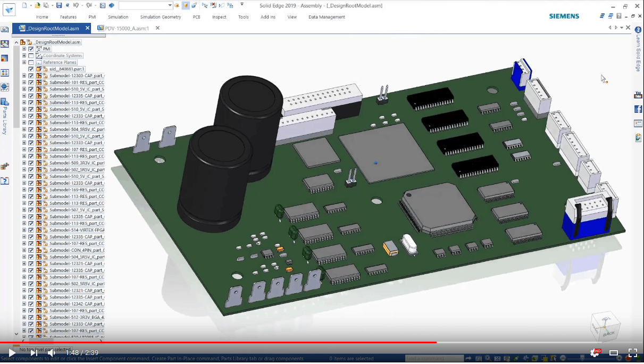Show Reference Planes via its checkbox
This screenshot has width=644, height=364.
point(31,62)
